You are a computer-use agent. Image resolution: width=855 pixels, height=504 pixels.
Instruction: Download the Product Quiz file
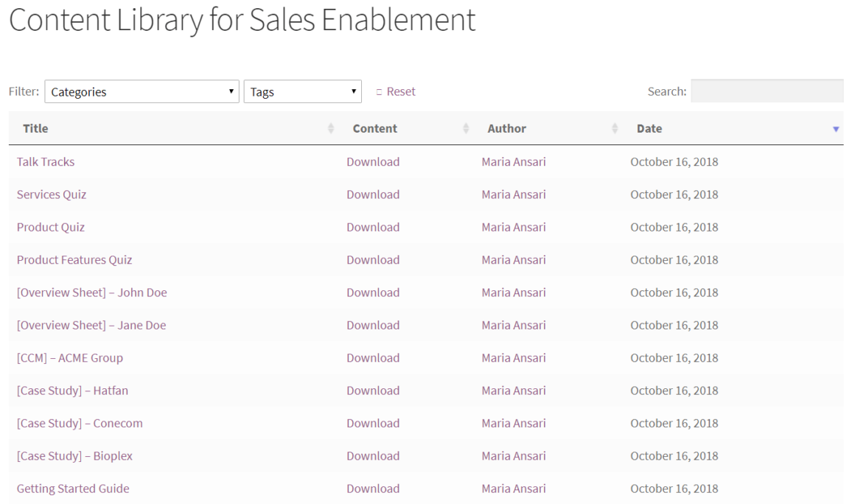(x=373, y=227)
